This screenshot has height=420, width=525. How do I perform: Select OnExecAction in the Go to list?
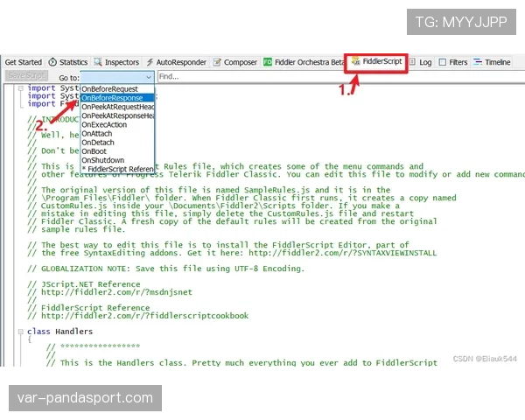(117, 124)
